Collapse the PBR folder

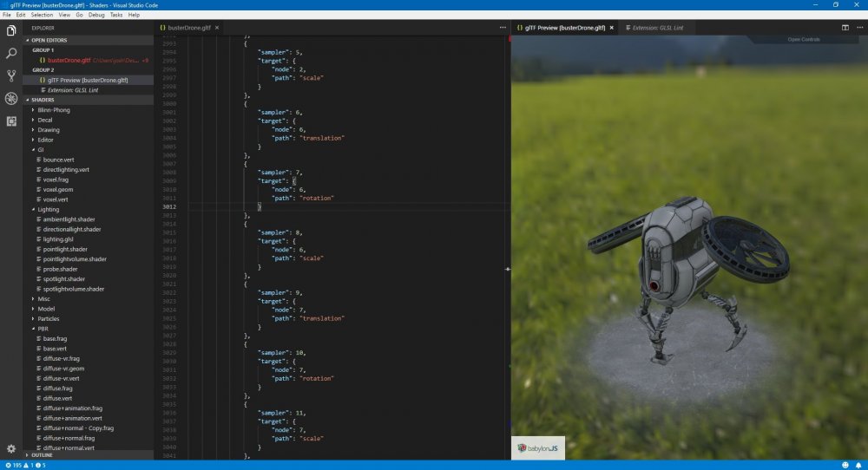click(43, 329)
